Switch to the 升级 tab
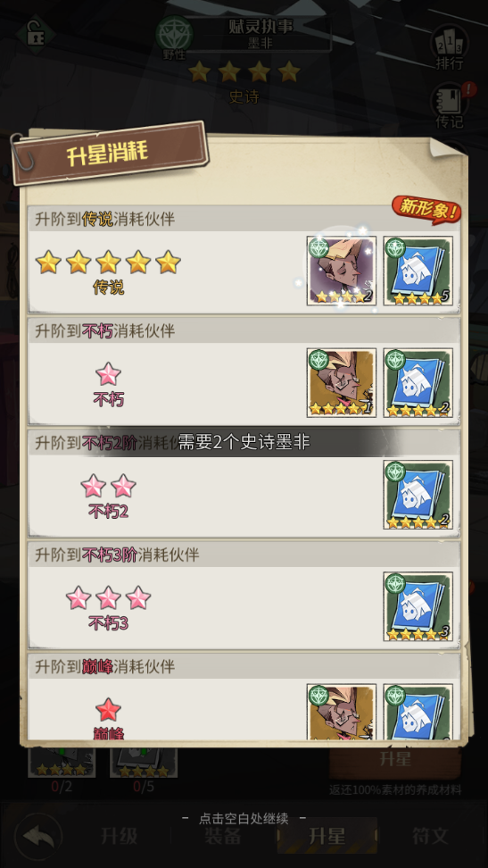The image size is (488, 868). tap(120, 836)
